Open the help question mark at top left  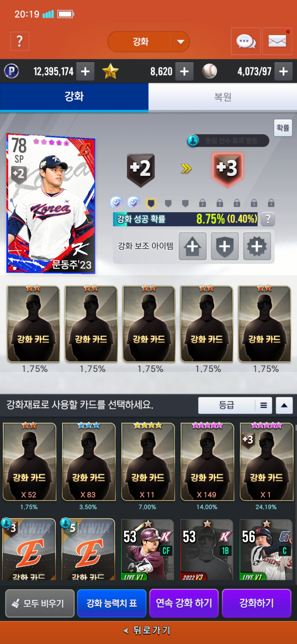pyautogui.click(x=20, y=41)
